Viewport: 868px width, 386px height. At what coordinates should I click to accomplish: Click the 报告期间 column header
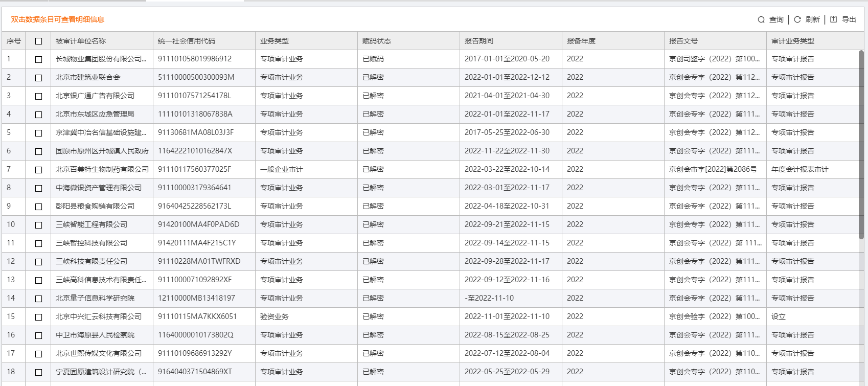[x=479, y=41]
